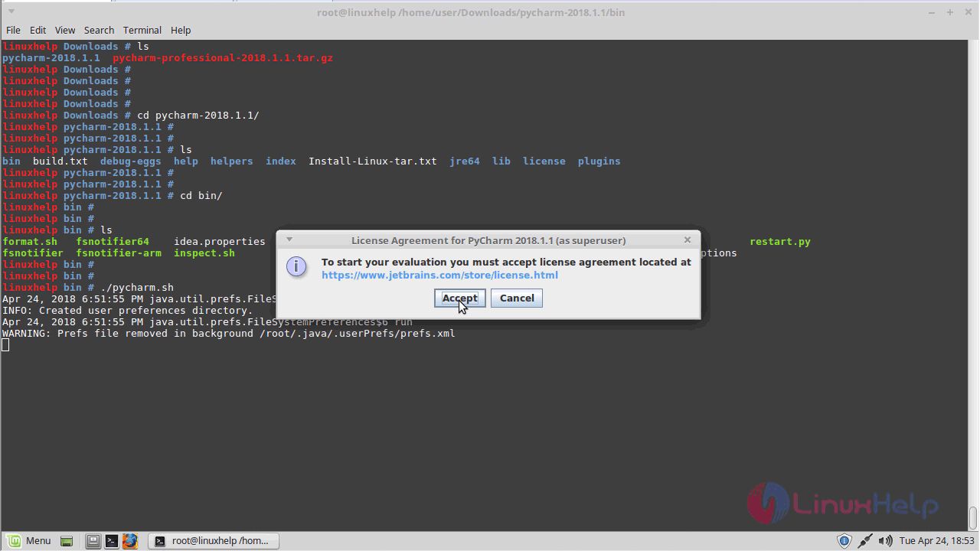
Task: Click the build.txt file name
Action: pyautogui.click(x=60, y=161)
